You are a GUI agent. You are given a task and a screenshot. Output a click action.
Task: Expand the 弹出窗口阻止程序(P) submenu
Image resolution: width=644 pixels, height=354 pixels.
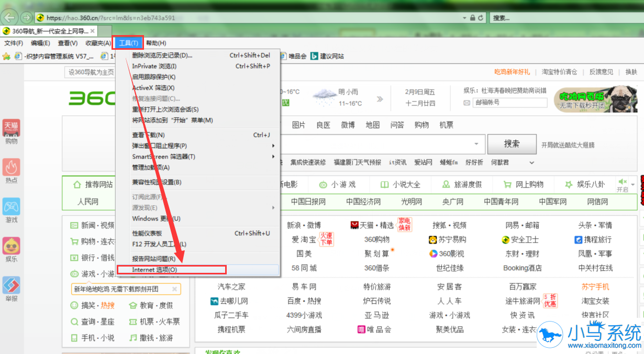(198, 146)
